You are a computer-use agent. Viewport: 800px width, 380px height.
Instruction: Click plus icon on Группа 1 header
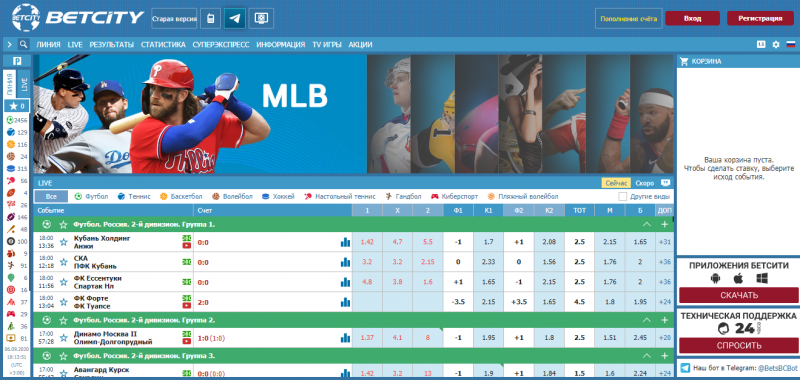click(x=664, y=224)
